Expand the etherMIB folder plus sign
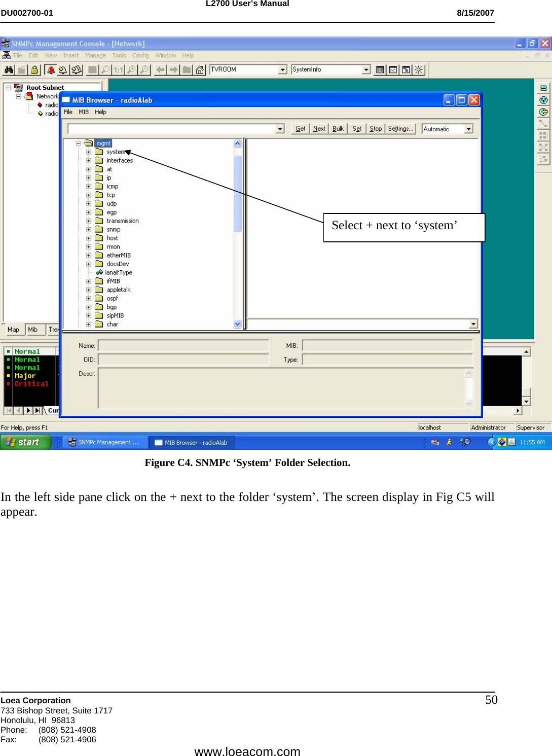This screenshot has height=756, width=552. tap(89, 256)
